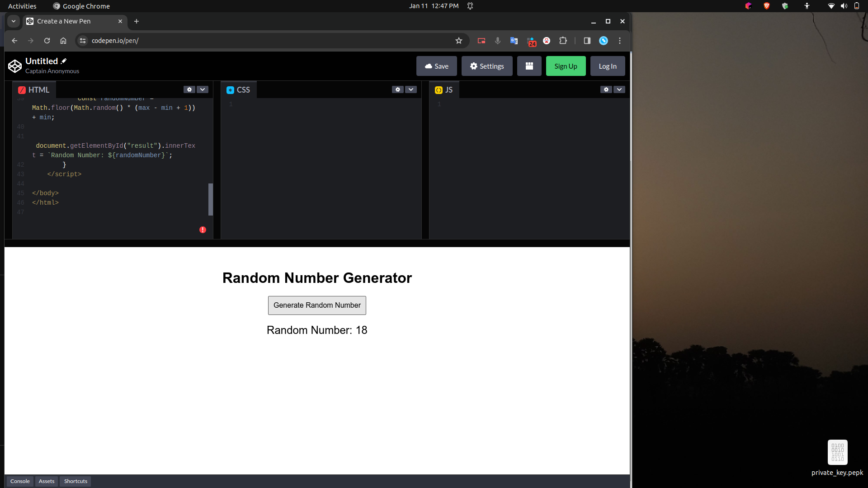
Task: Click the Generate Random Number button
Action: click(x=317, y=305)
